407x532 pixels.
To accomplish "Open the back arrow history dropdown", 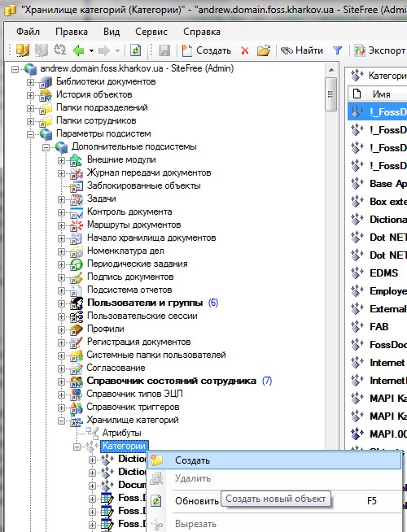I will (x=91, y=51).
